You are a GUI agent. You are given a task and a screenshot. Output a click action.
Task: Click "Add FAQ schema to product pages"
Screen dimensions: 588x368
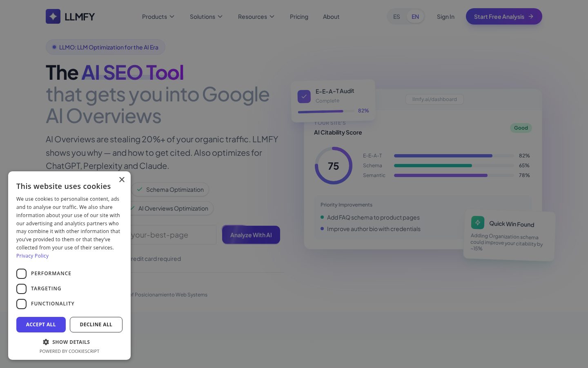(x=373, y=218)
